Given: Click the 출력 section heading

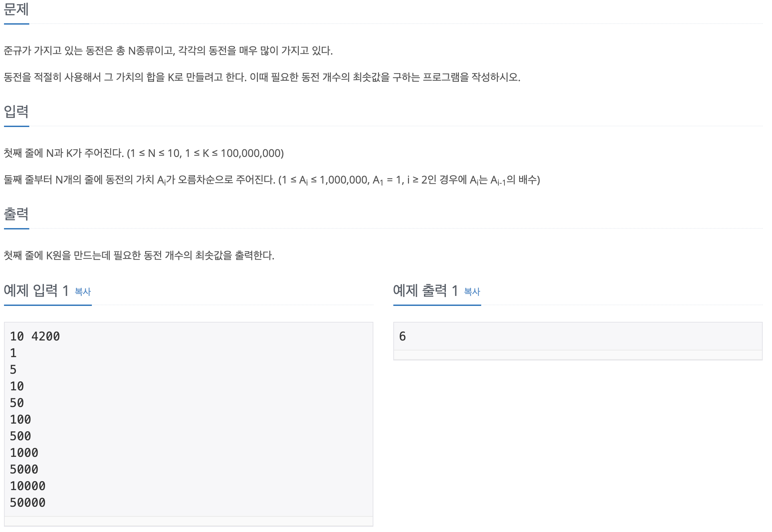Looking at the screenshot, I should click(16, 214).
